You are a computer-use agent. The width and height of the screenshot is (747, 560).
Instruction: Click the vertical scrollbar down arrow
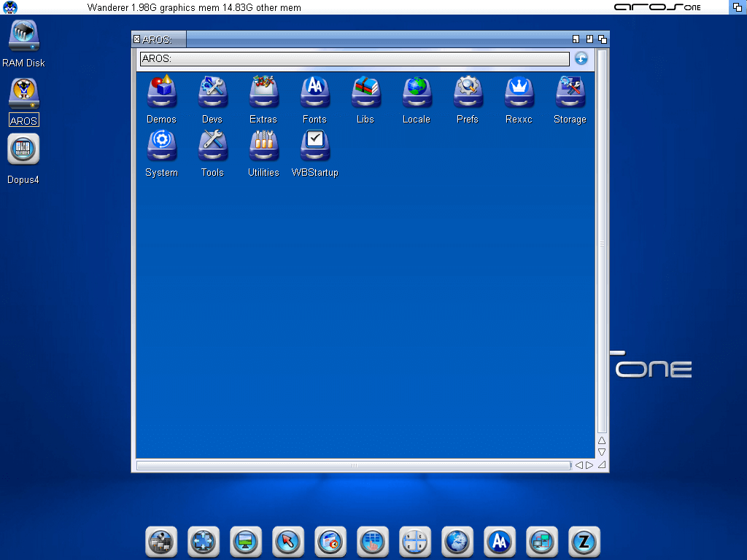pos(602,452)
